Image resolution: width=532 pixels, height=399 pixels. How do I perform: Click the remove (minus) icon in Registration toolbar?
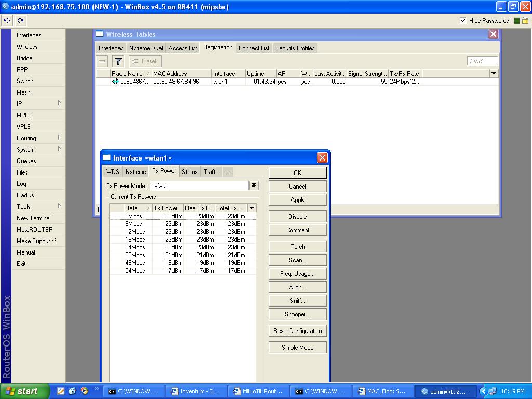pyautogui.click(x=102, y=61)
